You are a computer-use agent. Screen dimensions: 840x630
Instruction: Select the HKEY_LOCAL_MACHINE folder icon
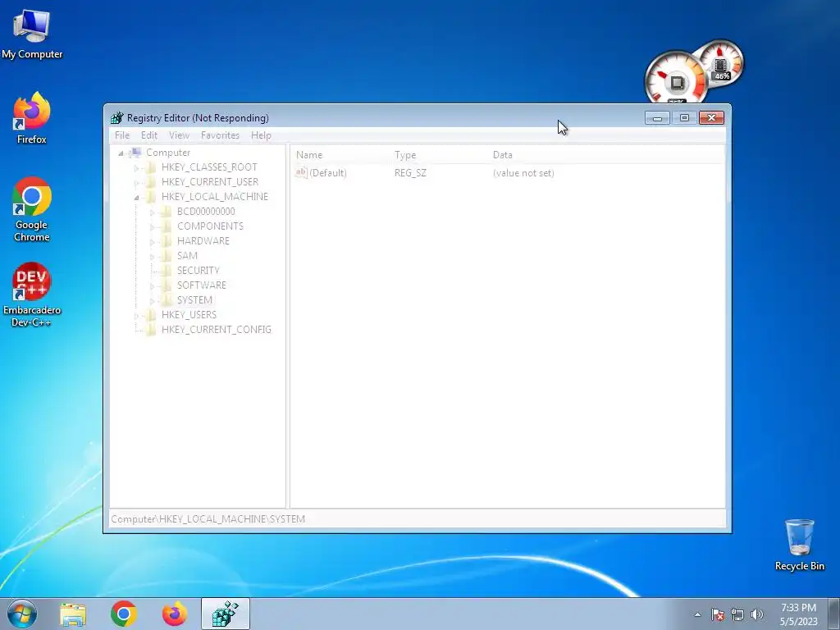(x=151, y=197)
